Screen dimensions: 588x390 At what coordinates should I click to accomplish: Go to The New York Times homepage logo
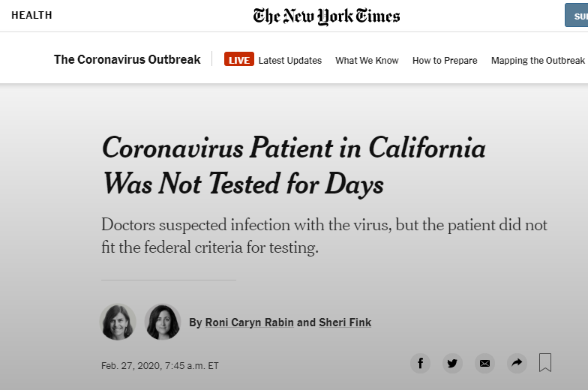tap(326, 16)
